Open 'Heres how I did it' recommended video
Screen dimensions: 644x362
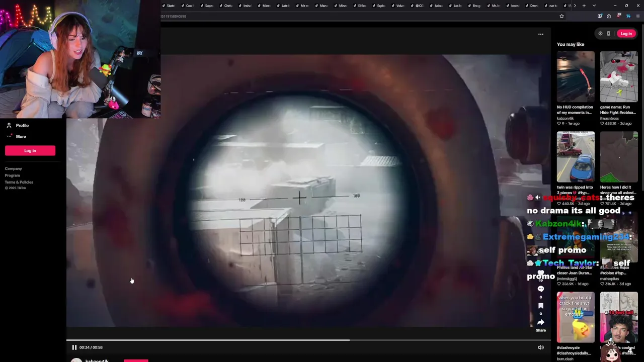tap(619, 157)
